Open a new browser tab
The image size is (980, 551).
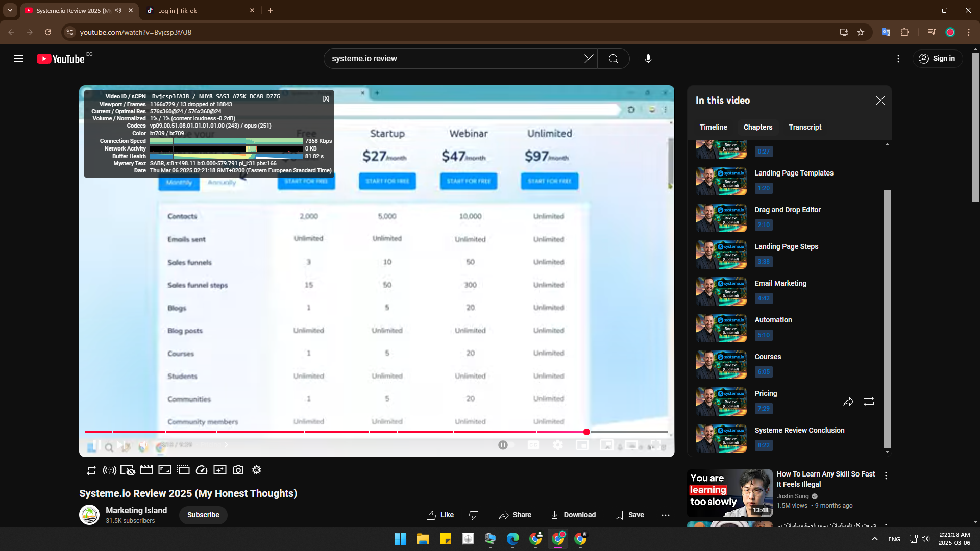click(271, 10)
